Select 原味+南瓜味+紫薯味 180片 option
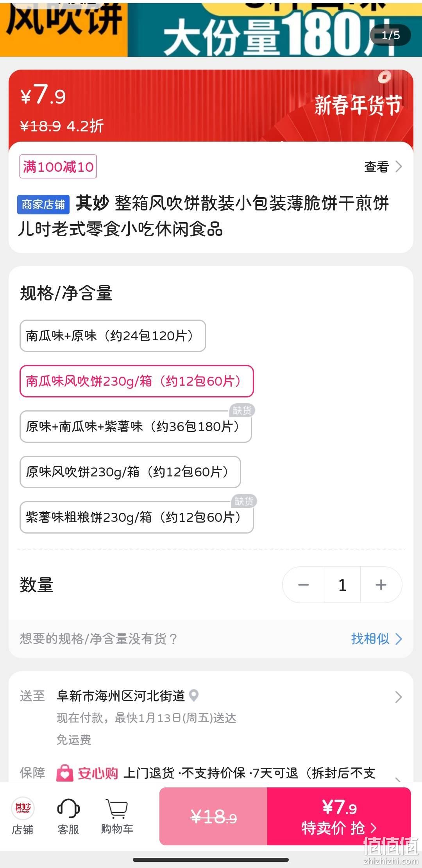 [x=136, y=426]
